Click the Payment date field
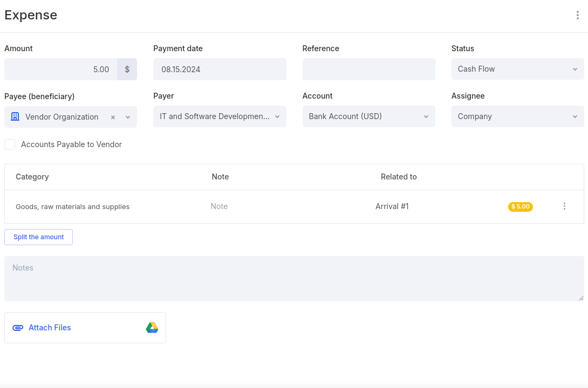Screen dimensions: 588x388 coord(220,70)
